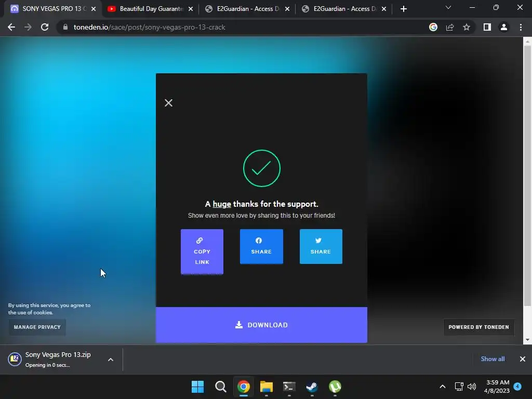This screenshot has width=532, height=399.
Task: Open the Chrome profile menu
Action: (504, 27)
